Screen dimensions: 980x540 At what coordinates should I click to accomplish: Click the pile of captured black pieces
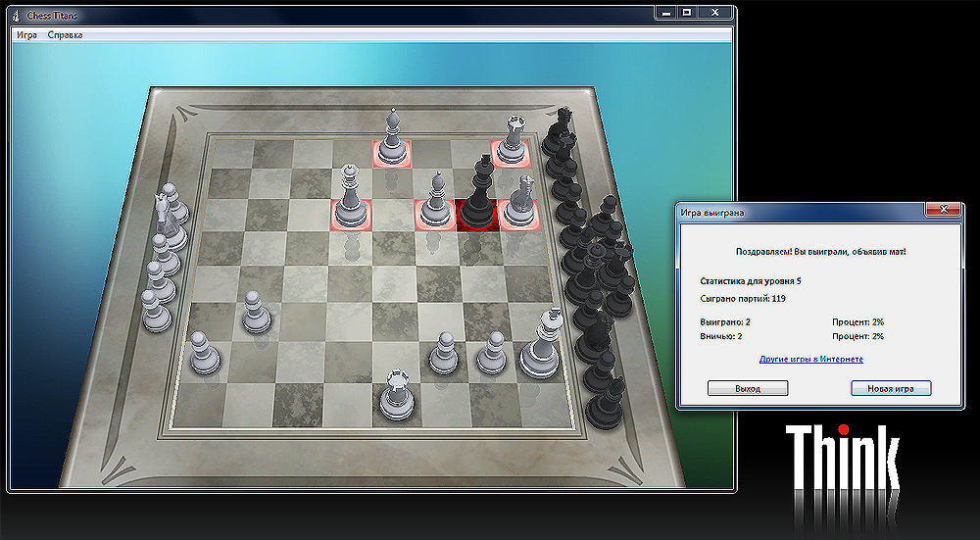[x=591, y=269]
